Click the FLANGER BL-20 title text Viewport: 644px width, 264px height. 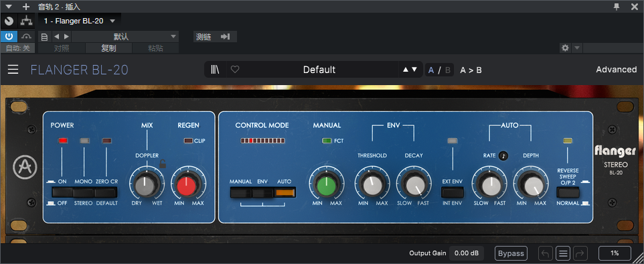pyautogui.click(x=79, y=70)
